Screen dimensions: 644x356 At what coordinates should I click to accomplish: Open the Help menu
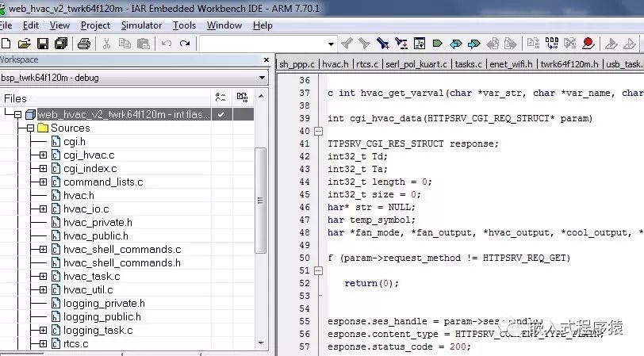click(x=263, y=25)
